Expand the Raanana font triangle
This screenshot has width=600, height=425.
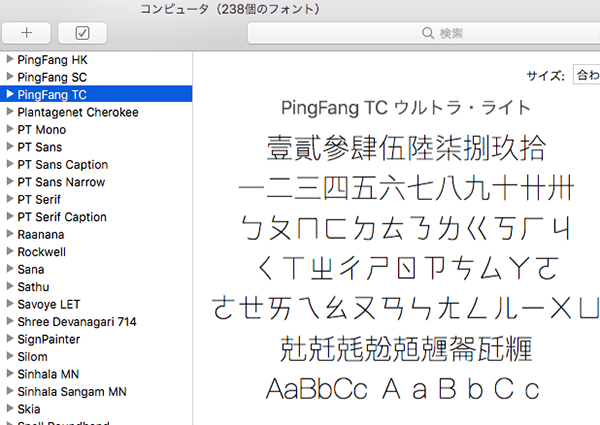10,235
